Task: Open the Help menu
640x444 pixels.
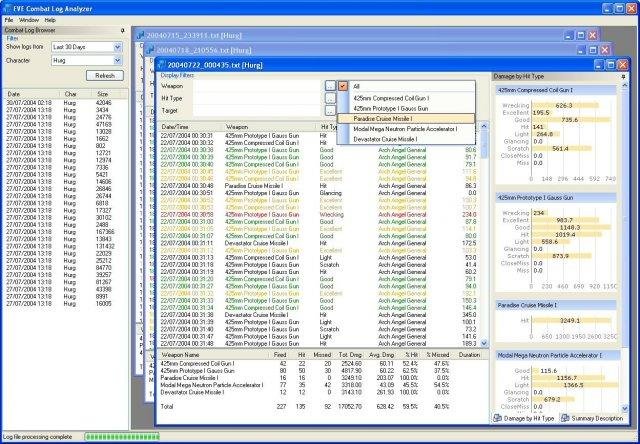Action: click(x=50, y=20)
